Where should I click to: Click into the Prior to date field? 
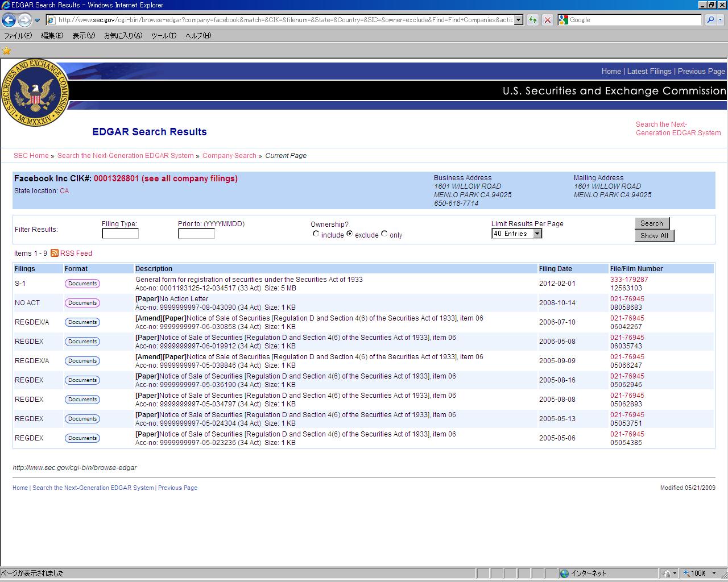click(196, 234)
